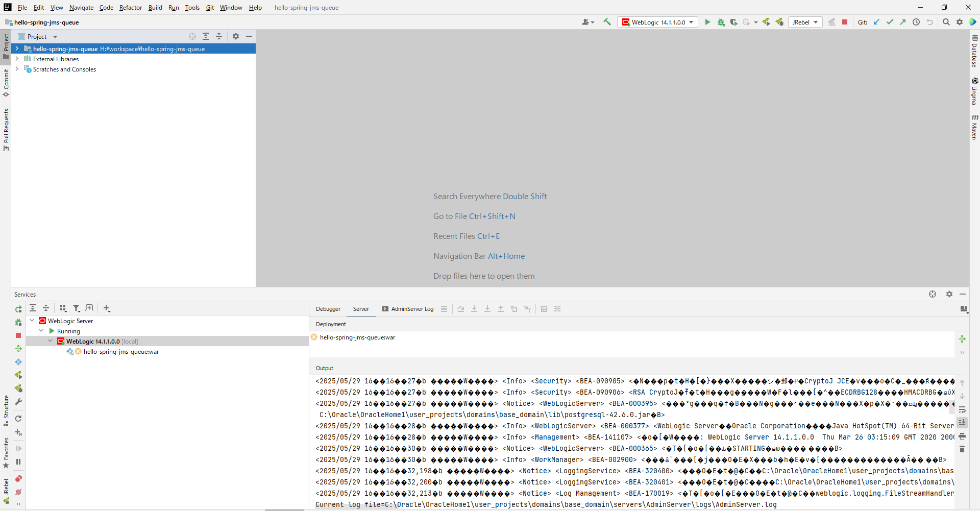This screenshot has height=511, width=980.
Task: Open IDE settings gear in main toolbar
Action: point(960,22)
